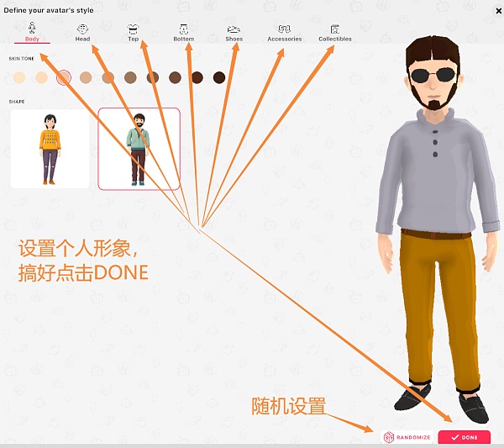Click the Head face icon
This screenshot has height=448, width=504.
click(82, 29)
